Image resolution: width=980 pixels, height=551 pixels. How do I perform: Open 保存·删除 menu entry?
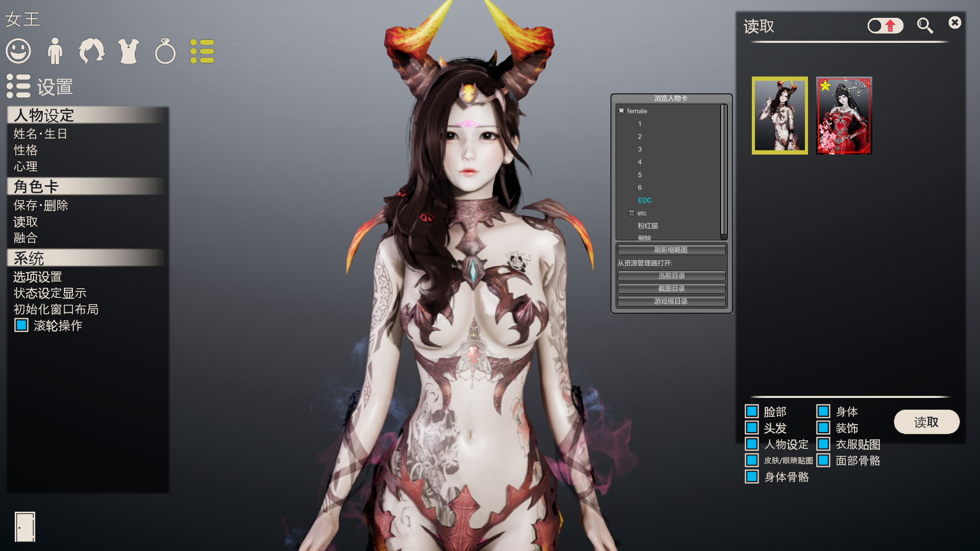pos(41,205)
